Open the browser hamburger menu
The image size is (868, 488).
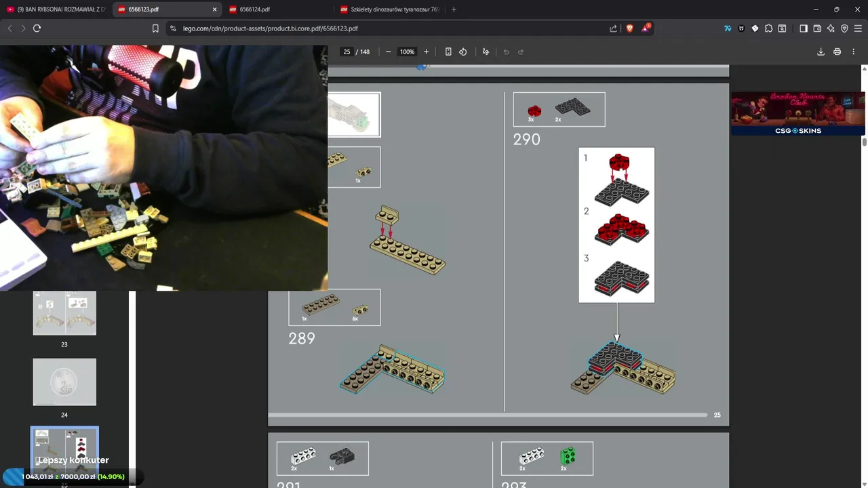coord(858,28)
